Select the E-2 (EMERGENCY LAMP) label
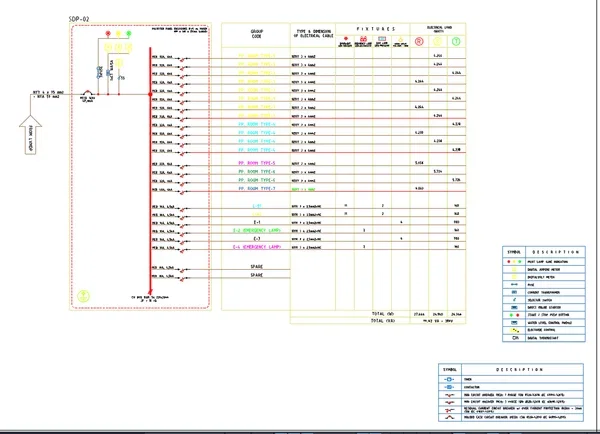The image size is (600, 434). point(257,230)
